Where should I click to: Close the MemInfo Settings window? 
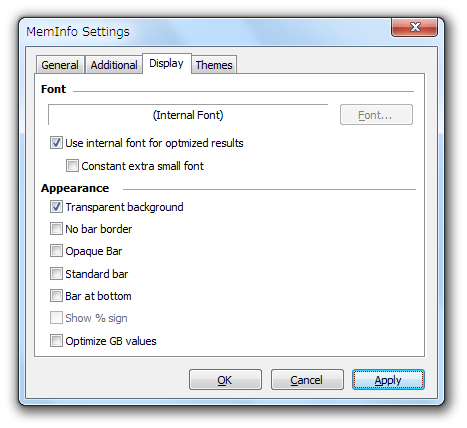[x=414, y=27]
